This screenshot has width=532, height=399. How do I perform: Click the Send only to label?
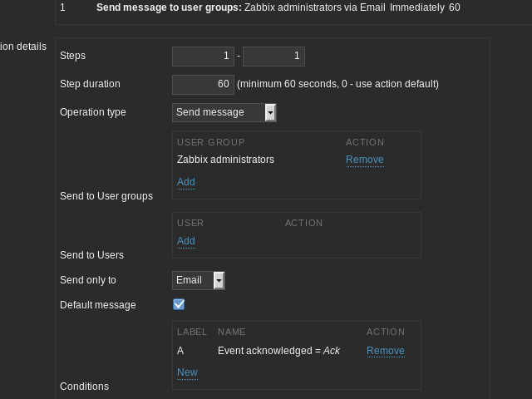[x=88, y=280]
